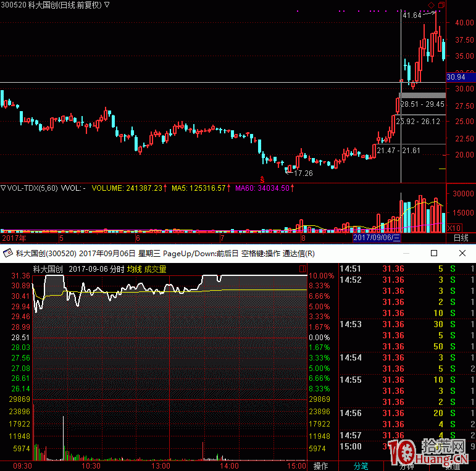The width and height of the screenshot is (476, 471).
Task: Click the red window-restore icon atop the daily chart
Action: 441,5
